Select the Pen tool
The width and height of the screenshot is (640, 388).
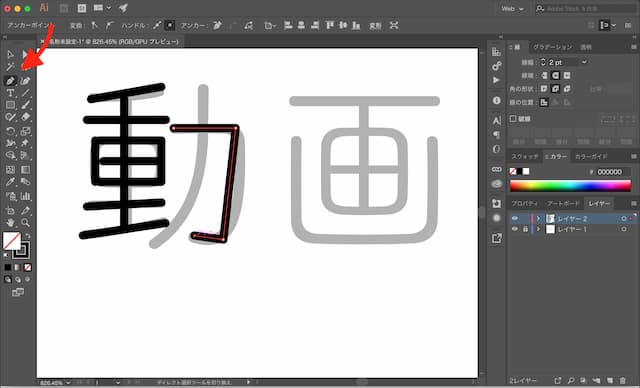coord(10,81)
